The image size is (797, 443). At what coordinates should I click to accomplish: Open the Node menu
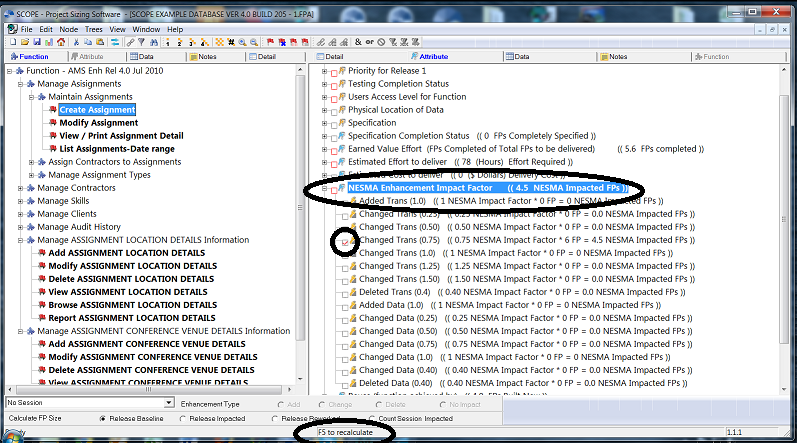point(68,30)
